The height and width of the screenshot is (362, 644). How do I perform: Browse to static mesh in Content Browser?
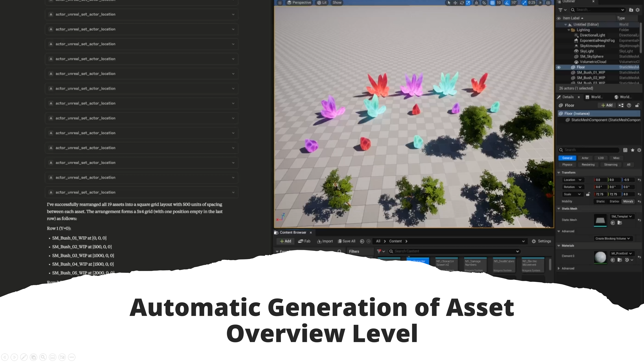pos(620,223)
